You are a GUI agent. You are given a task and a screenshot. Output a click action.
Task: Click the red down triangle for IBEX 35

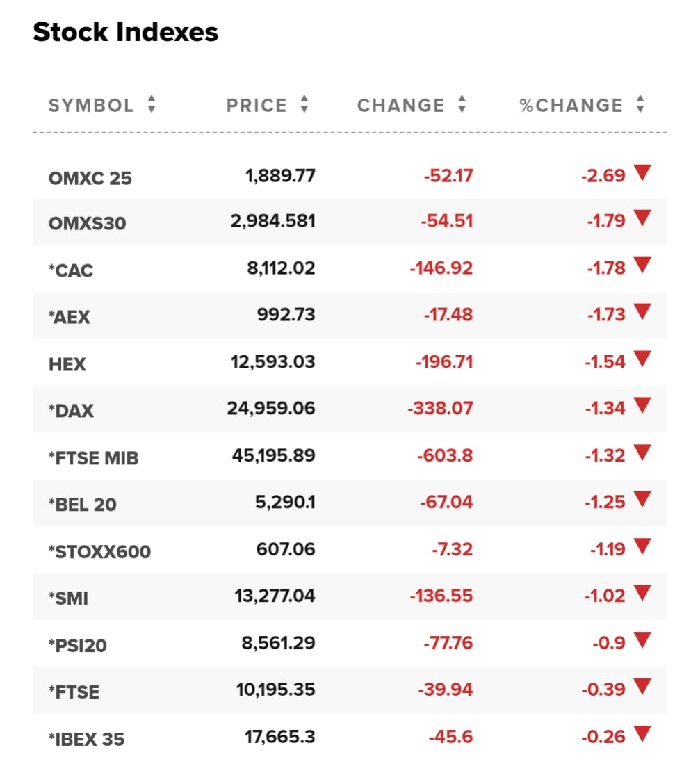pos(642,733)
